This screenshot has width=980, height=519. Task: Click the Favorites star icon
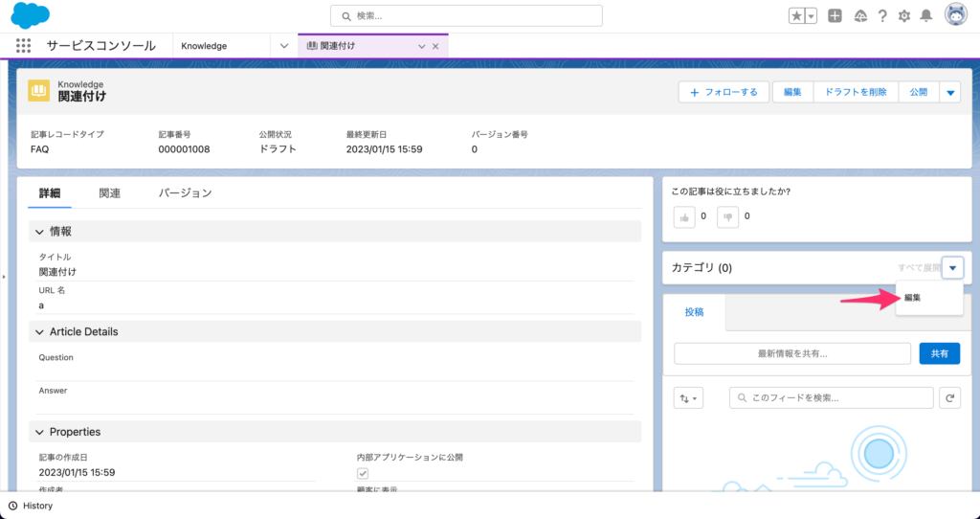click(796, 16)
